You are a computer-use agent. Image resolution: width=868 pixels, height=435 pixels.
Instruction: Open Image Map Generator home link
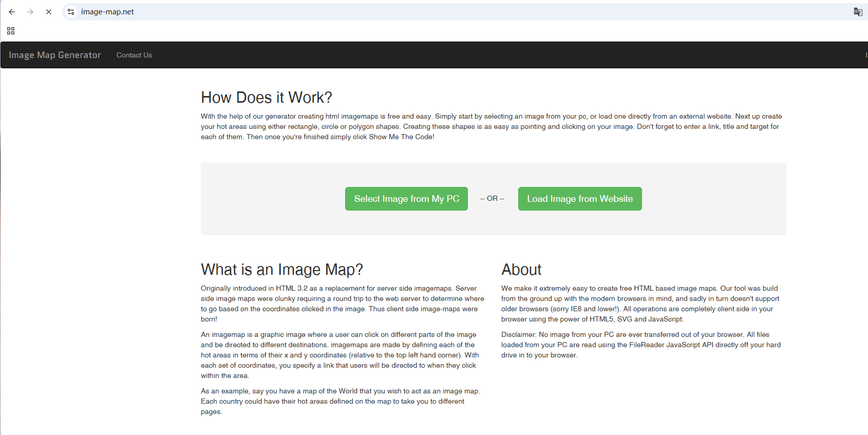pos(55,55)
